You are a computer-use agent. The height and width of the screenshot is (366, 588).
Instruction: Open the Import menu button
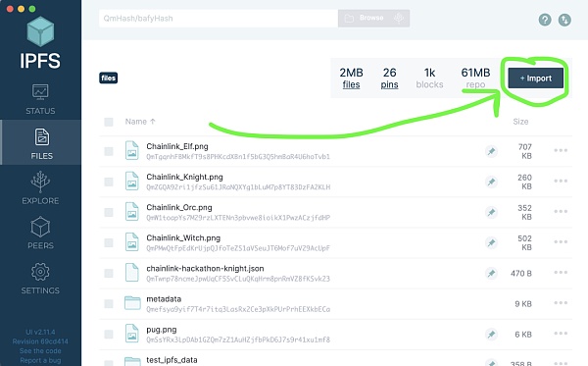[535, 78]
